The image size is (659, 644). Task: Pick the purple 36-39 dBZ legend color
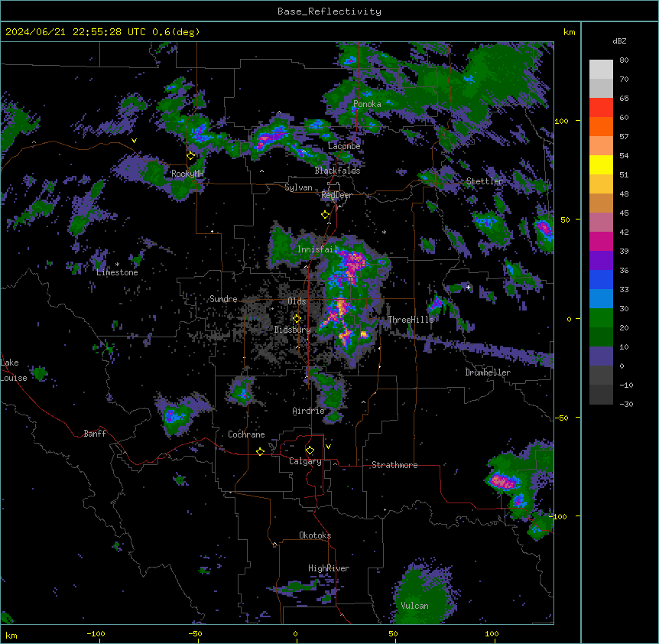(601, 261)
